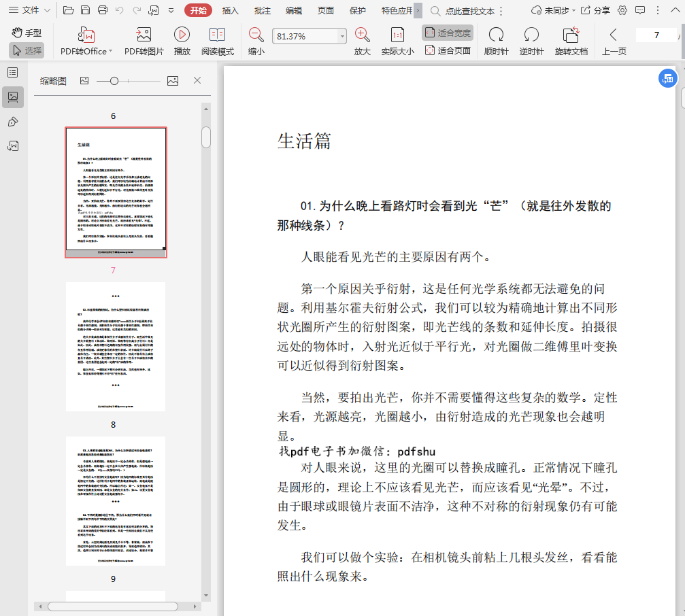Click thumbnail panel scroll down arrow
685x616 pixels.
205,596
